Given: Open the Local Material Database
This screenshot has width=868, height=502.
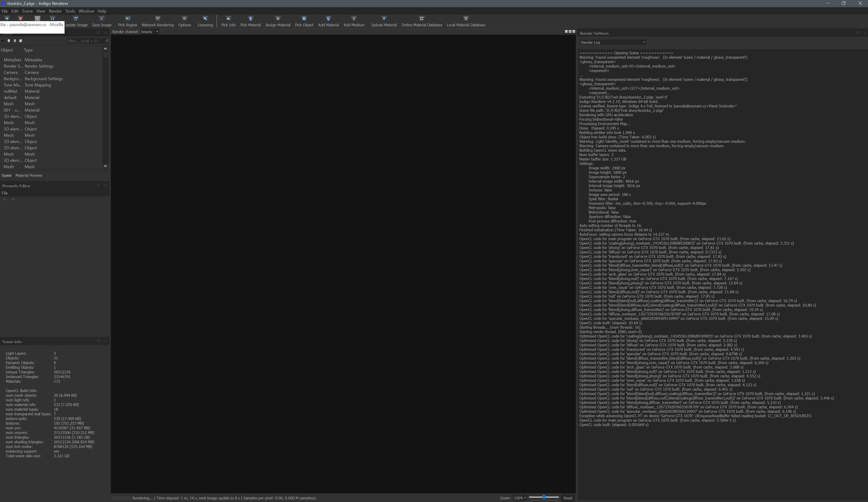Looking at the screenshot, I should click(x=466, y=21).
